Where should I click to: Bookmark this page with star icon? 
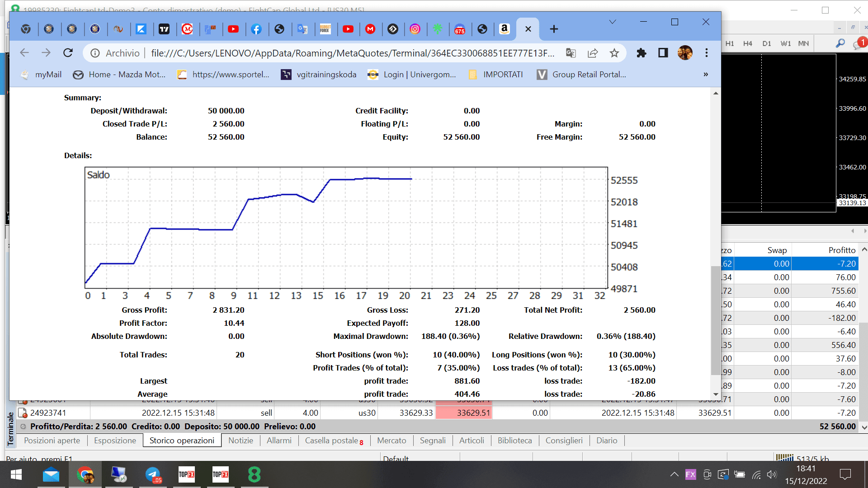(614, 53)
